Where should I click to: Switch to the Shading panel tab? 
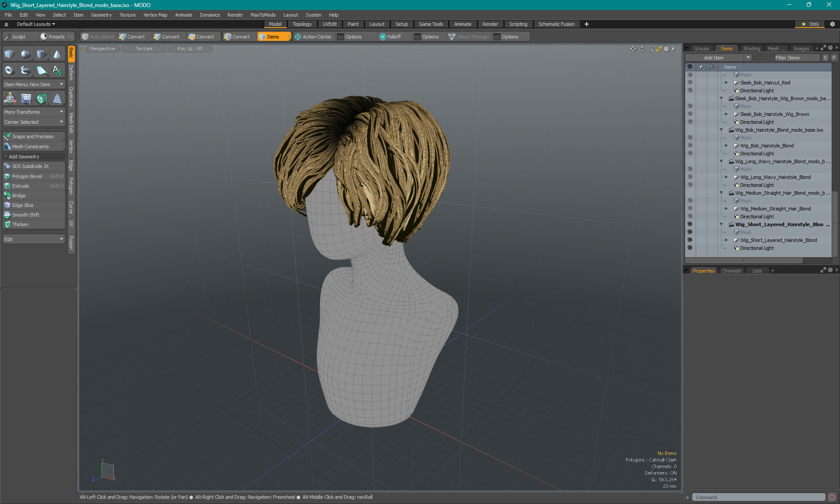pyautogui.click(x=751, y=49)
